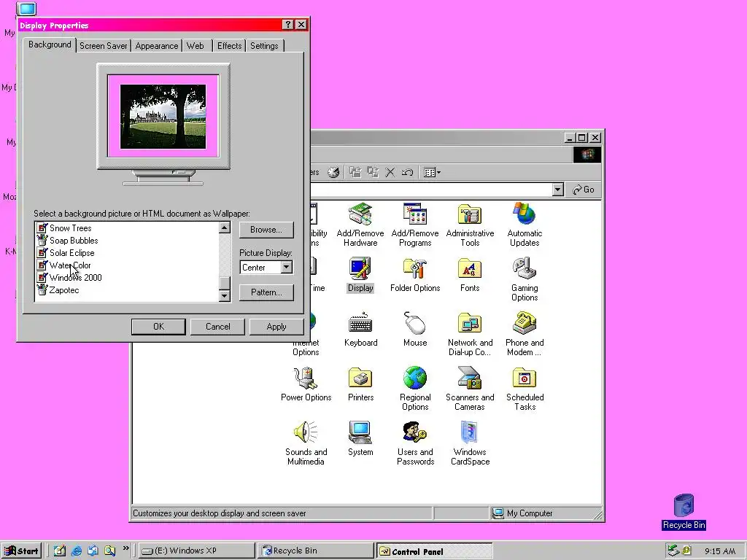Open Folder Options icon

coord(415,275)
